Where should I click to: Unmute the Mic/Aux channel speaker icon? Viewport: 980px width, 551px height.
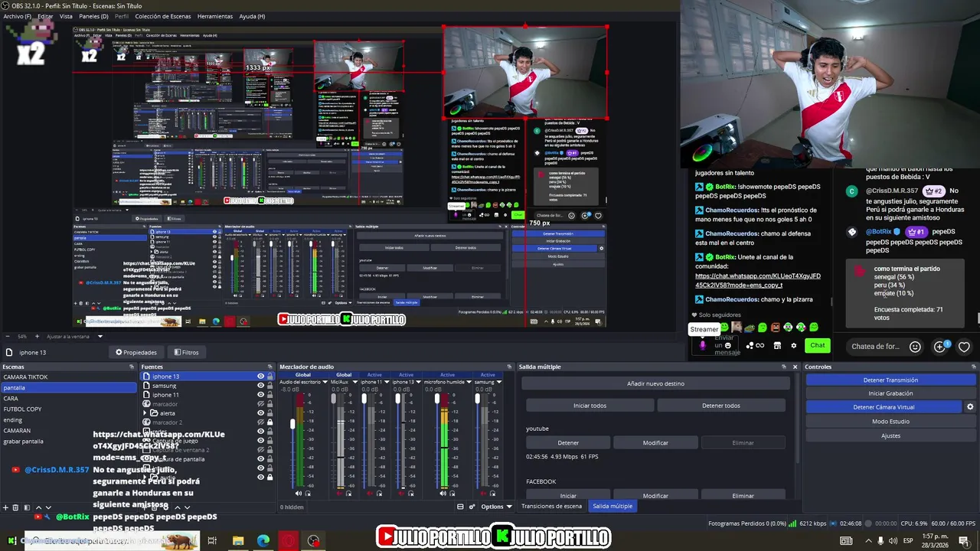click(340, 494)
